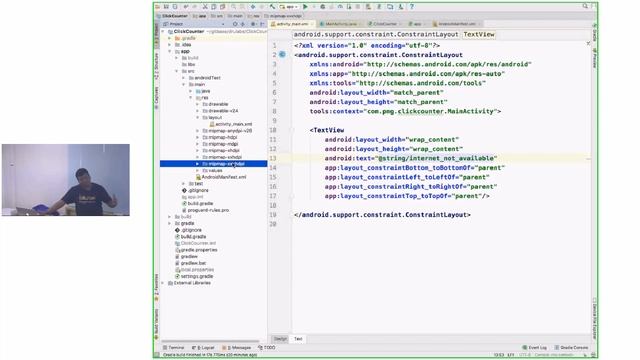
Task: Open the app run configuration dropdown
Action: (x=289, y=7)
